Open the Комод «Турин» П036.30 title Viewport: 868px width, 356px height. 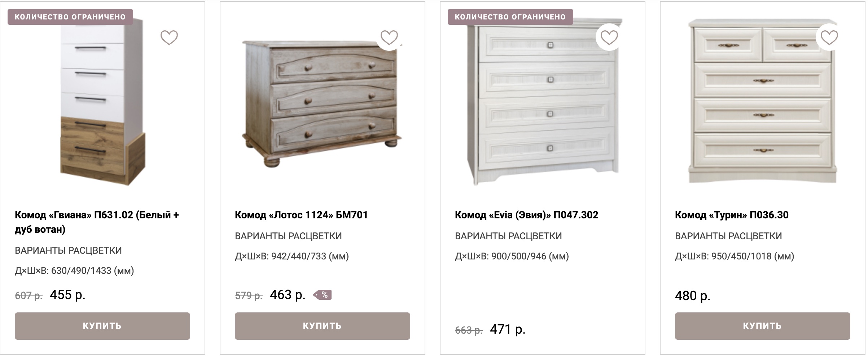[x=732, y=215]
